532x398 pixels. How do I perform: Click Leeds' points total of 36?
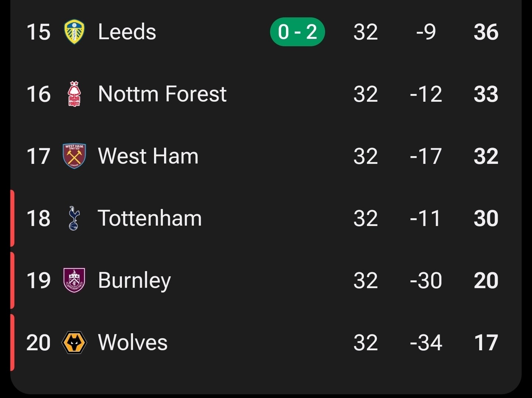(486, 32)
